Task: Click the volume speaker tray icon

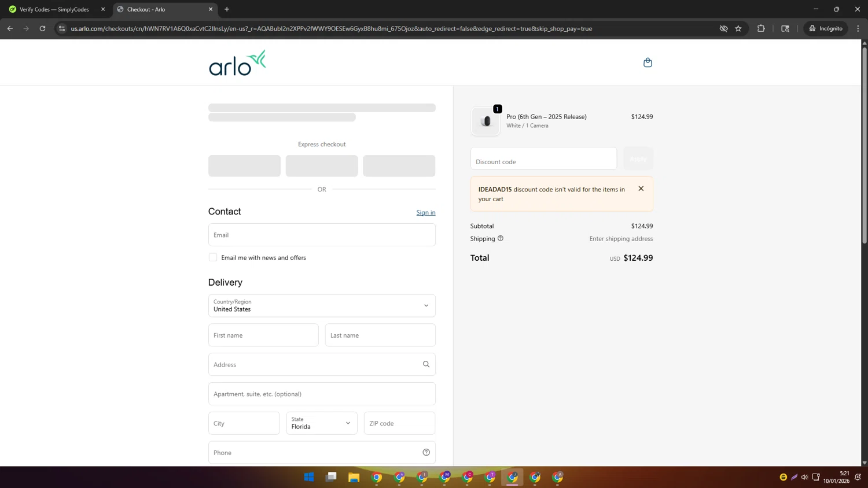Action: pos(804,477)
